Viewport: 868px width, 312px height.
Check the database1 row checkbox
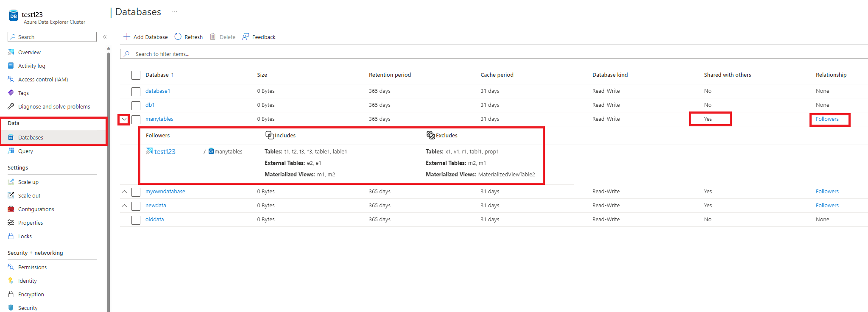[136, 92]
